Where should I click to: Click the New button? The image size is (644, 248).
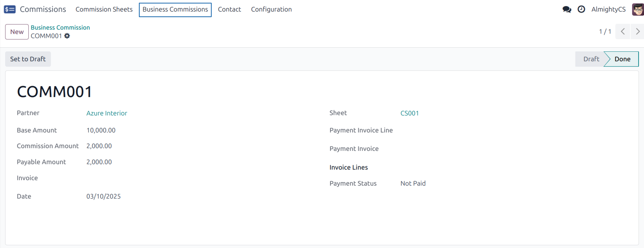click(17, 32)
